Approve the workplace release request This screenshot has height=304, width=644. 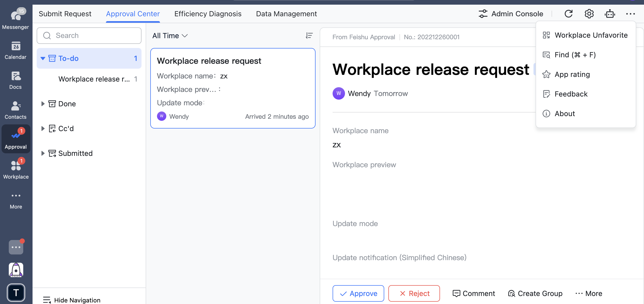(358, 293)
